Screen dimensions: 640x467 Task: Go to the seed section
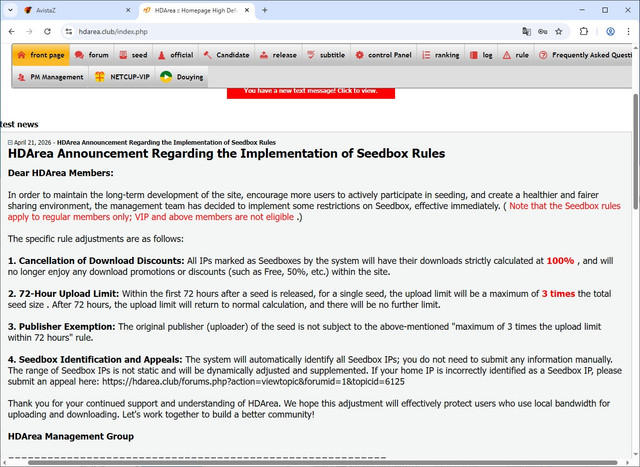point(133,55)
